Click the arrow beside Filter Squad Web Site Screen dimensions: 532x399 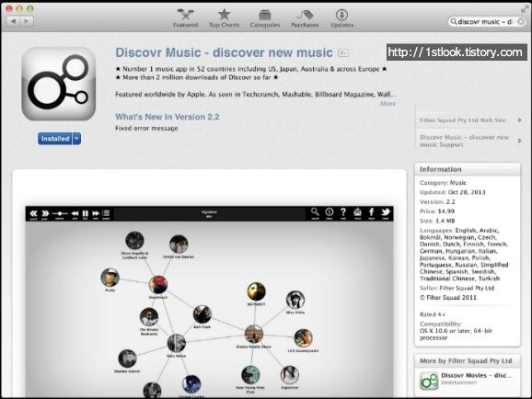pyautogui.click(x=519, y=120)
